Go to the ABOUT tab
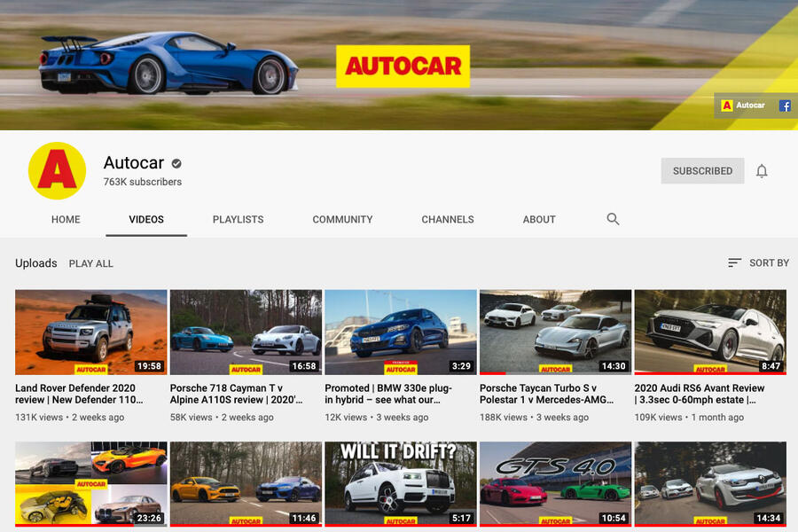The image size is (798, 532). pyautogui.click(x=539, y=219)
